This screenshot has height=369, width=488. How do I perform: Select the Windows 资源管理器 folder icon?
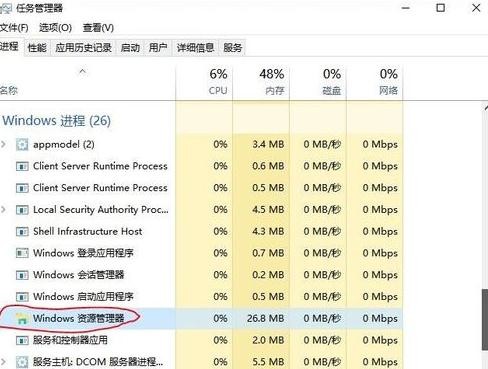22,318
